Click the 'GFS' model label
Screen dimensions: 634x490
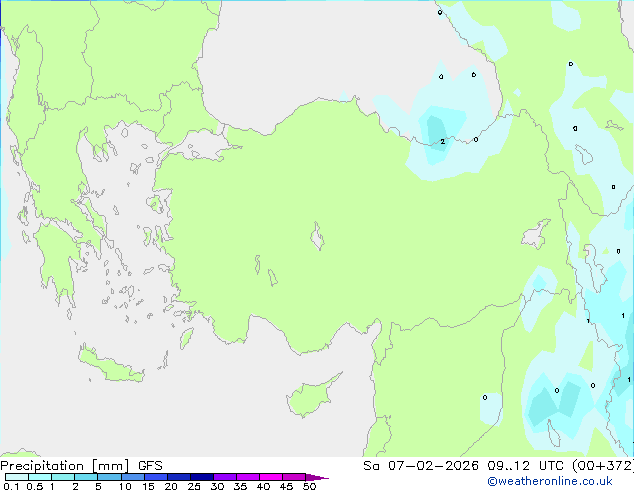(150, 466)
